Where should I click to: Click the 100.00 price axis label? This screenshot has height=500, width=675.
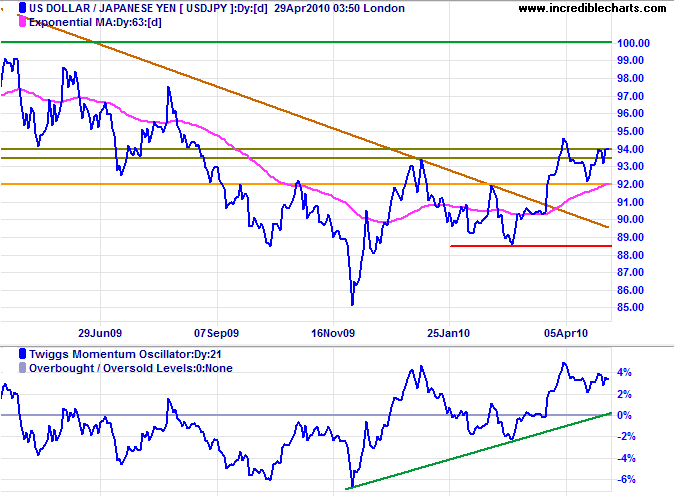[633, 43]
